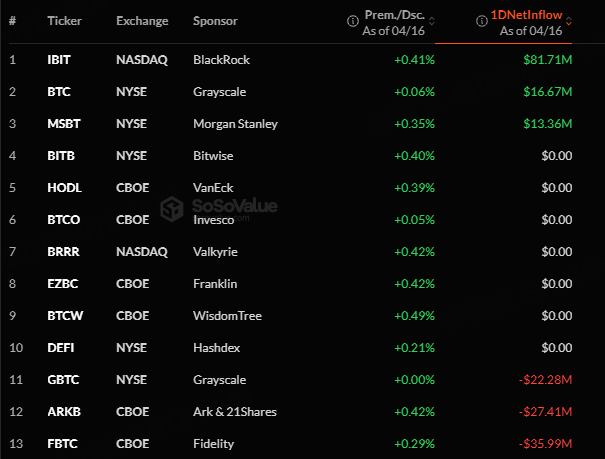This screenshot has width=605, height=459.
Task: Click the -$35.99M net inflow value
Action: point(544,444)
